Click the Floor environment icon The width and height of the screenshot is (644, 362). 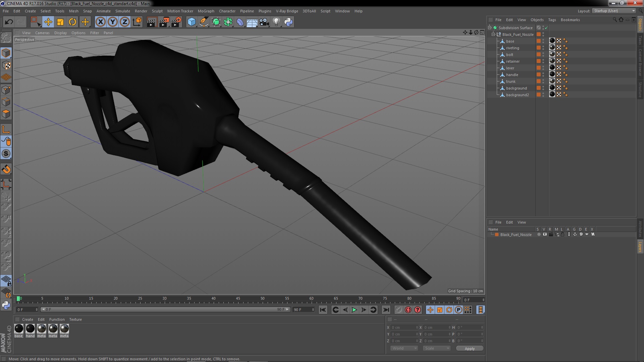click(252, 22)
